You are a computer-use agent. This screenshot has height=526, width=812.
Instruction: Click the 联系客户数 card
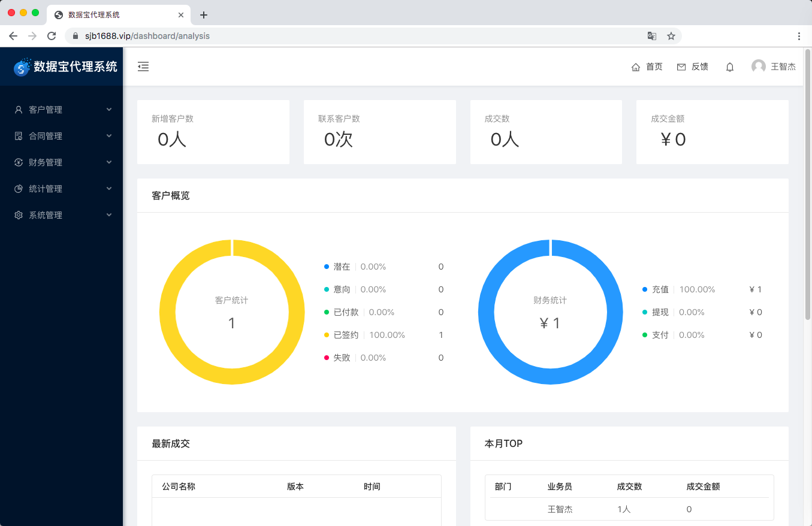[x=379, y=132]
